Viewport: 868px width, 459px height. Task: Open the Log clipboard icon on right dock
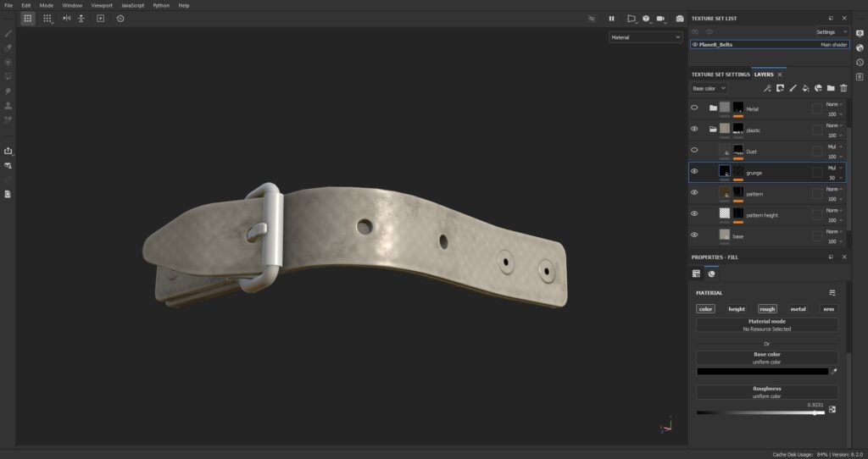coord(860,76)
